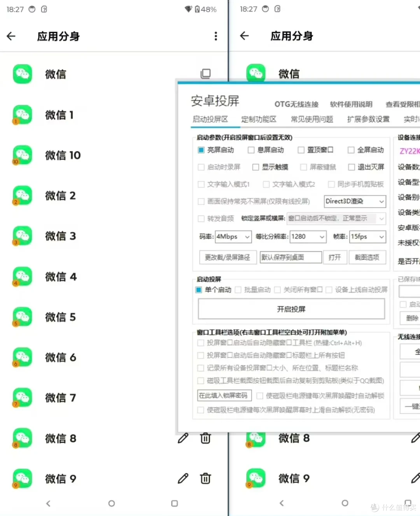Open 微信 6 clone icon
Viewport: 420px width, 516px height.
click(23, 357)
